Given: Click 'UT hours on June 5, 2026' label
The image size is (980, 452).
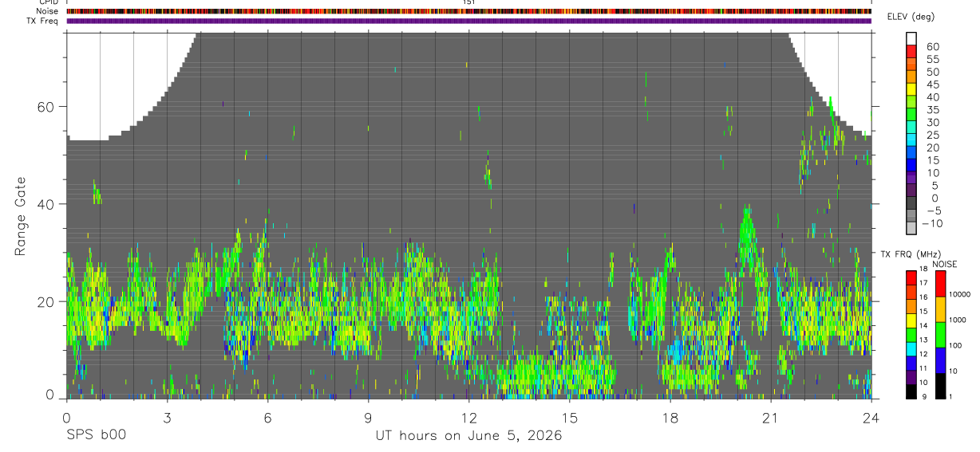Looking at the screenshot, I should coord(469,436).
